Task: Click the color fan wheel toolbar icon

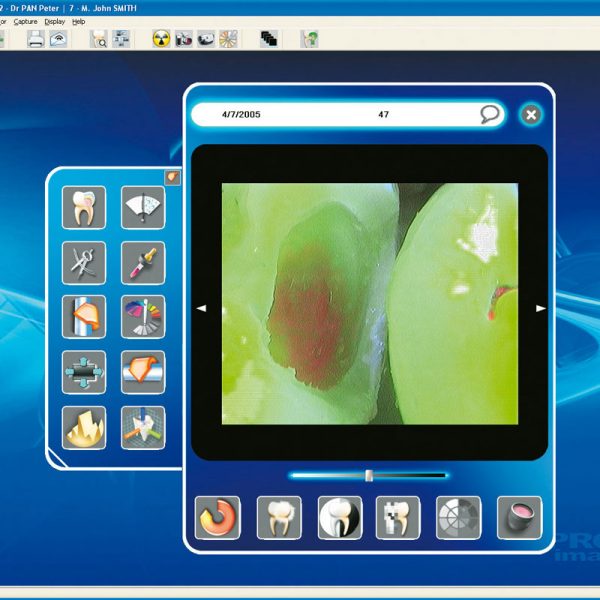Action: 228,39
